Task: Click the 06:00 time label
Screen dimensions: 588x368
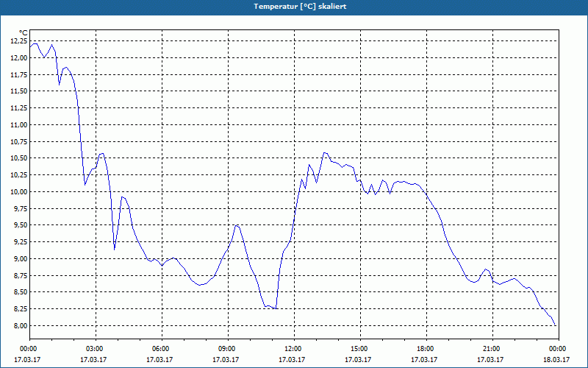Action: point(162,349)
